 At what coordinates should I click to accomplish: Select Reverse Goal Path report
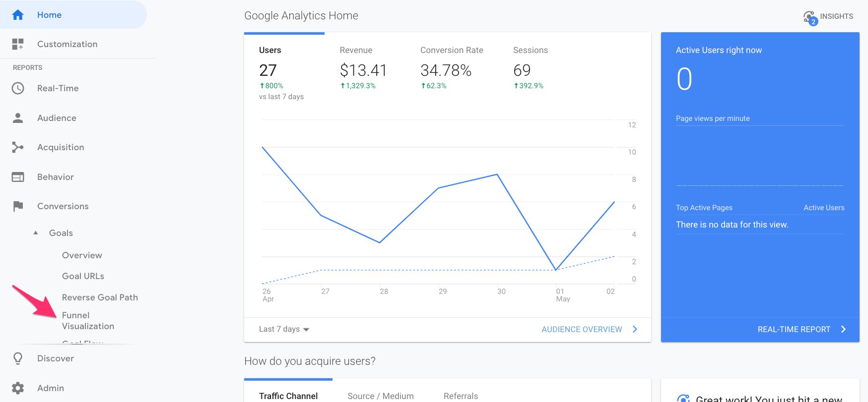(x=100, y=297)
